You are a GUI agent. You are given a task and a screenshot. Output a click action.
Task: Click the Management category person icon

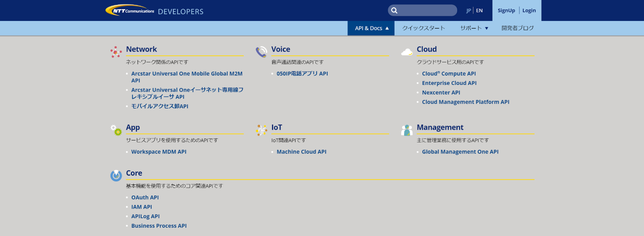[x=407, y=130]
